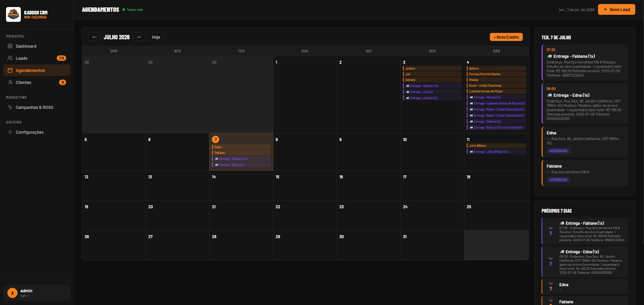Click the Kadosh CRM logo icon
The width and height of the screenshot is (644, 305).
(13, 14)
